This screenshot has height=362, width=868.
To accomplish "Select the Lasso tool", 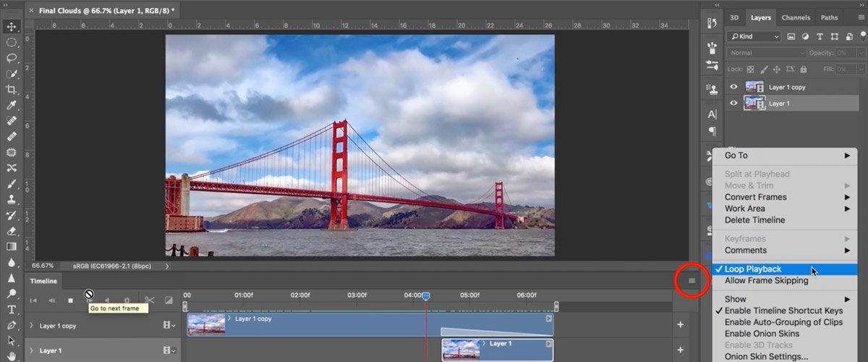I will pyautogui.click(x=12, y=58).
